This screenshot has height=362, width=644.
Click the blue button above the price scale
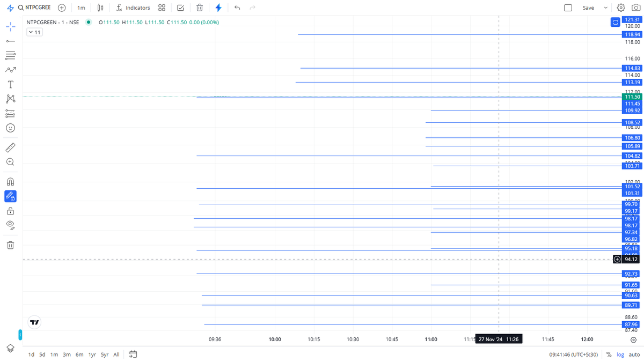coord(616,22)
